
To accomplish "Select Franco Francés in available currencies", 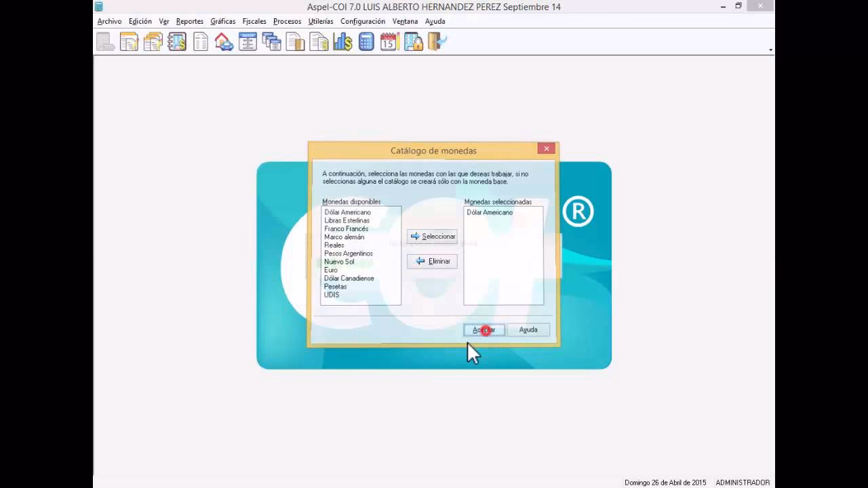I will pos(346,229).
